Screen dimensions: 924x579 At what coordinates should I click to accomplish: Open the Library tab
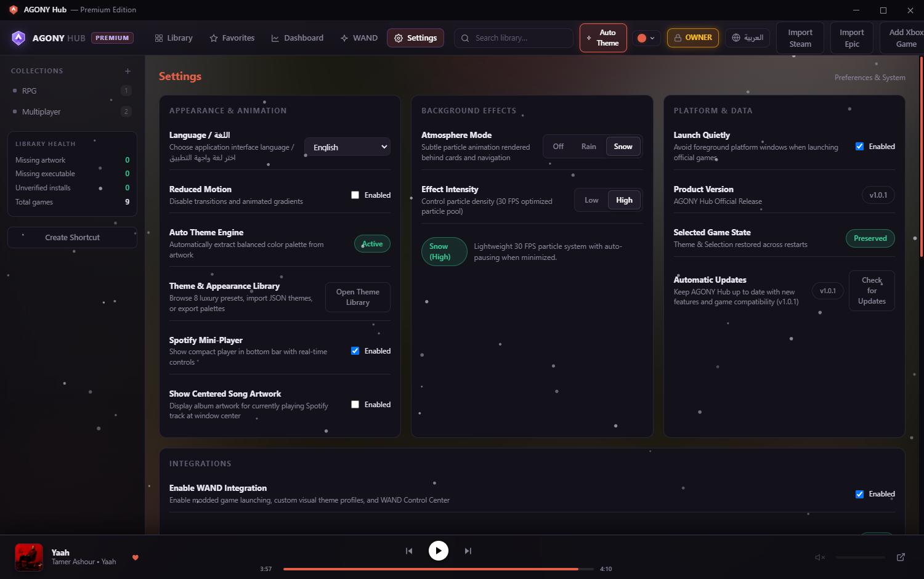(x=174, y=38)
